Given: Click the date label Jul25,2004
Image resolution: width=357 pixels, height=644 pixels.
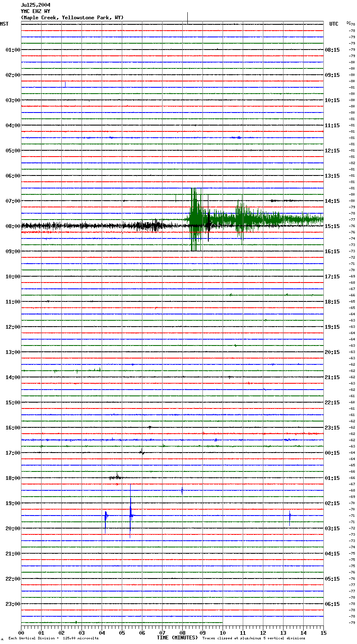Looking at the screenshot, I should [x=36, y=5].
